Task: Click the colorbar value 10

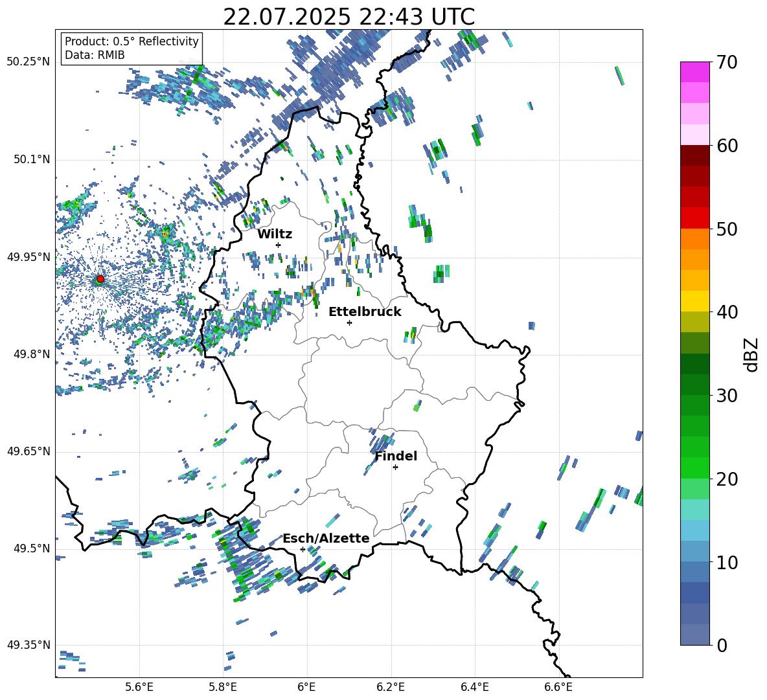Action: pos(727,562)
